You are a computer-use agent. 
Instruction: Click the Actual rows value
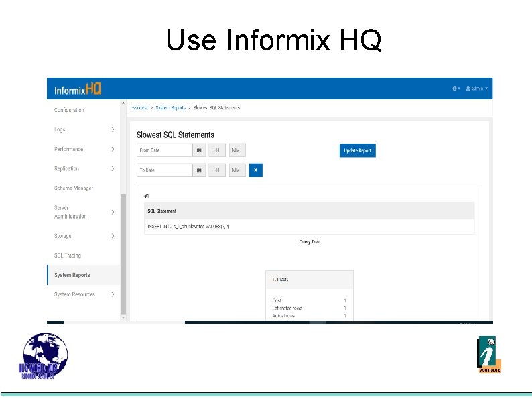[345, 315]
